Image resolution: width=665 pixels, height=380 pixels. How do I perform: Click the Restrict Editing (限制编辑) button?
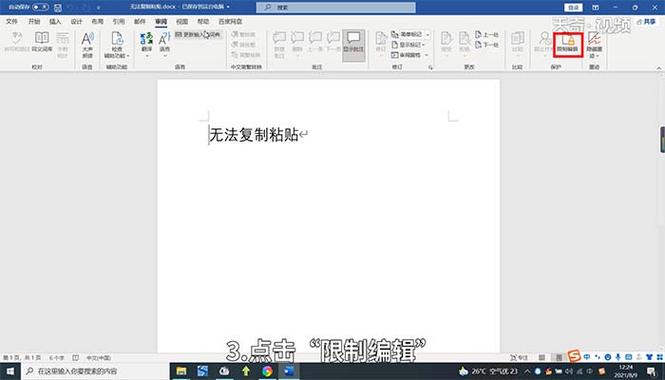pos(568,45)
